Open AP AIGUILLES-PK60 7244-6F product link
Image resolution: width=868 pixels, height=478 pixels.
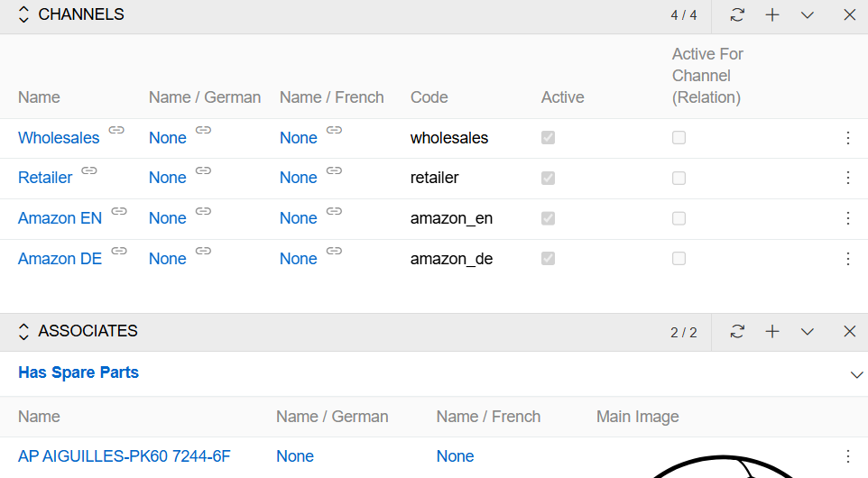click(x=124, y=456)
